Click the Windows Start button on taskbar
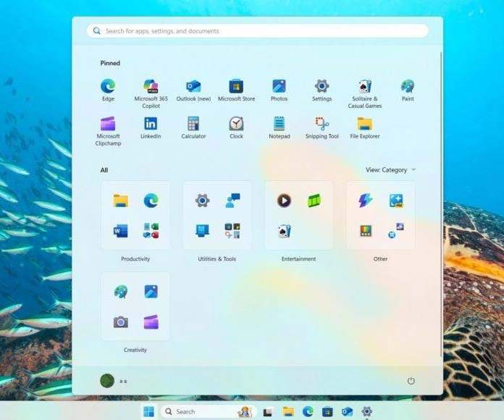504x420 pixels. click(x=148, y=411)
